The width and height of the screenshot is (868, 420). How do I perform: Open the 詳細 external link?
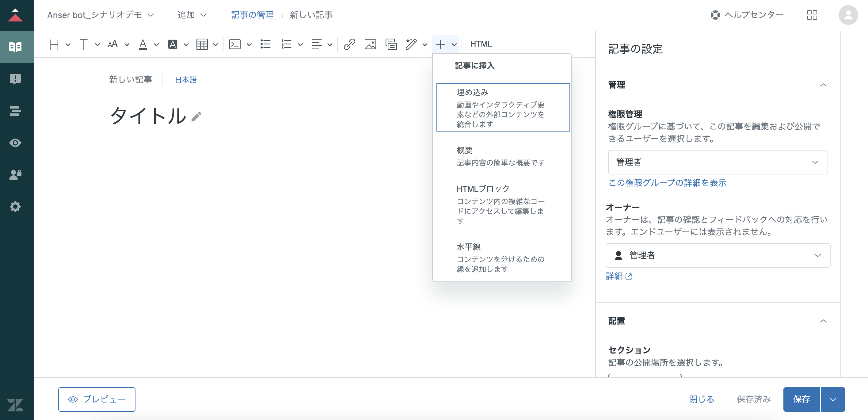[619, 276]
